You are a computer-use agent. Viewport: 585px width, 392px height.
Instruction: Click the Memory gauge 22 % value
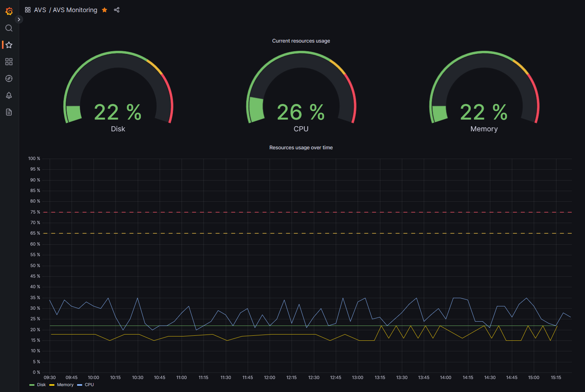(484, 112)
